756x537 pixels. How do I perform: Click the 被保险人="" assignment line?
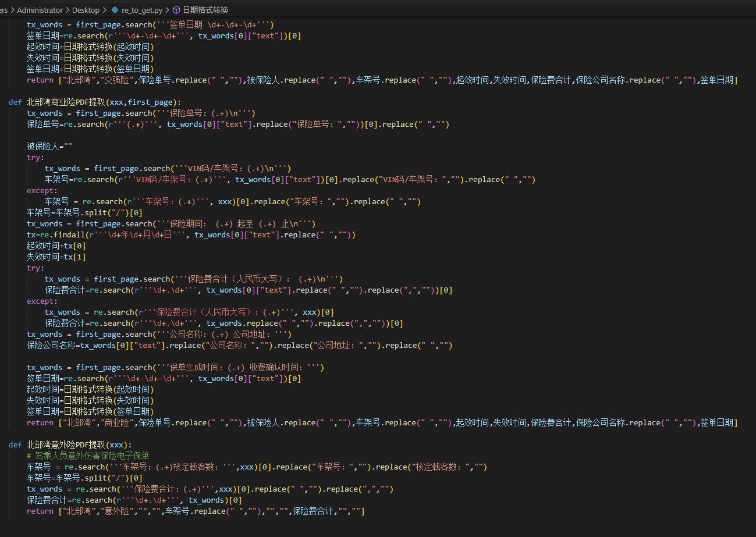pyautogui.click(x=49, y=146)
